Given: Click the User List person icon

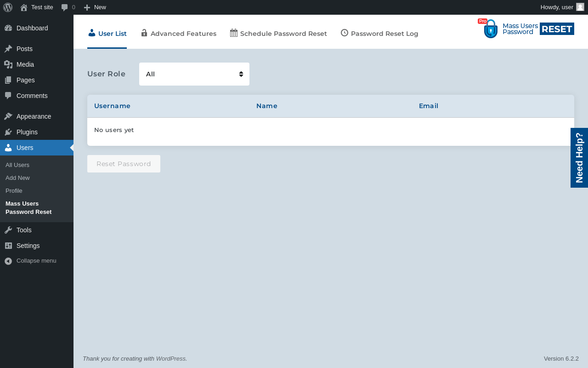Looking at the screenshot, I should 92,33.
